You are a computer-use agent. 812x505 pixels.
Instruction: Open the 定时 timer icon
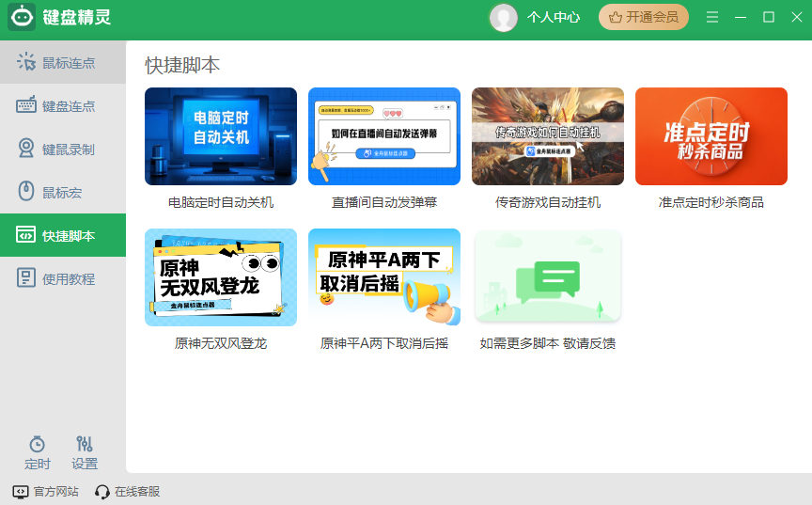click(x=38, y=444)
